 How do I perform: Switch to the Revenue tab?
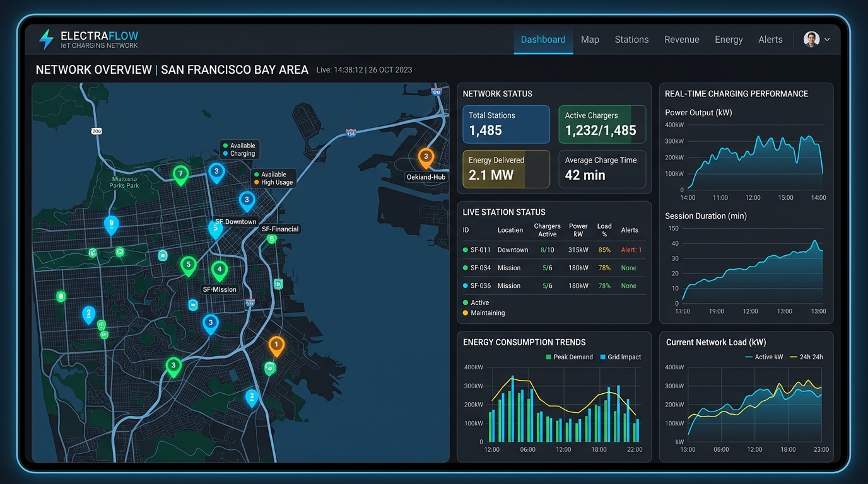(681, 40)
